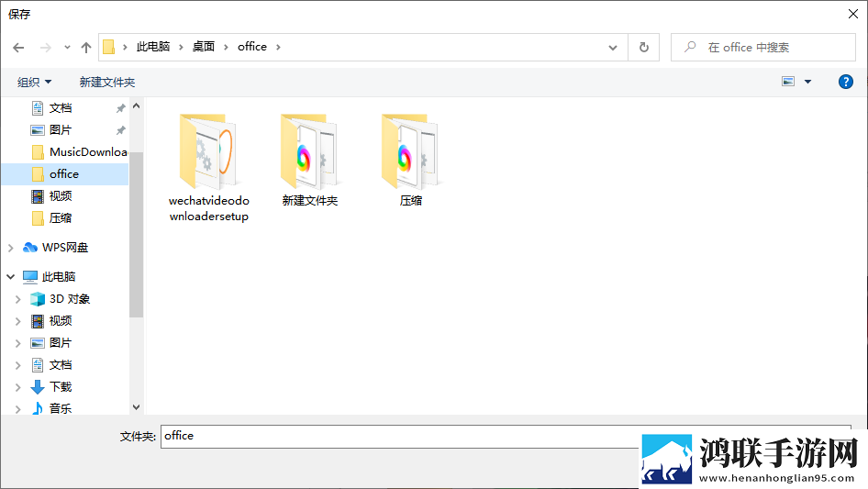Click the search magnifier icon
This screenshot has width=868, height=489.
690,47
